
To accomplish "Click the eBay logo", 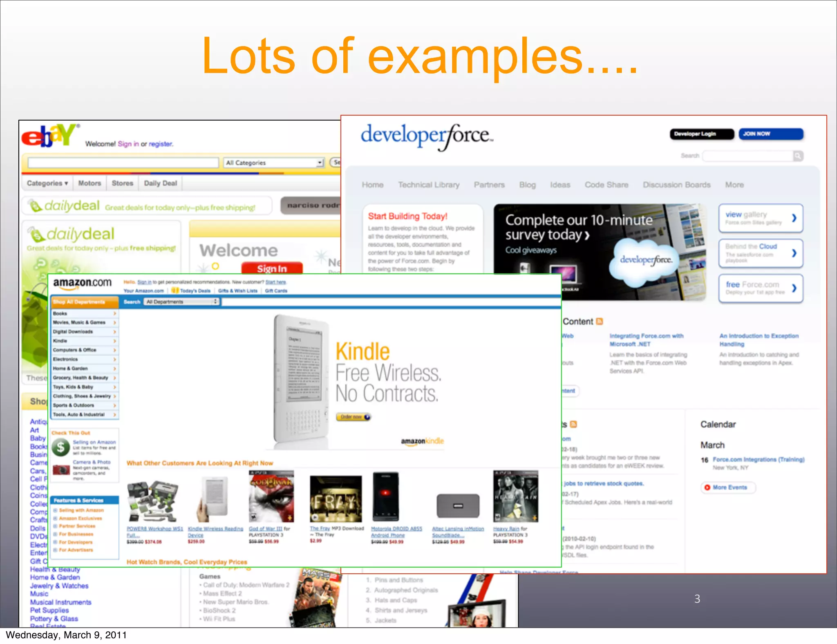I will (51, 136).
